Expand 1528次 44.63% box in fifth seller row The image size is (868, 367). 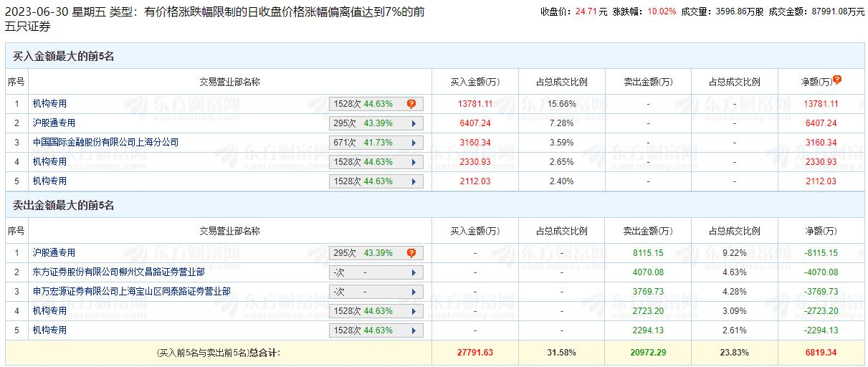pos(376,330)
